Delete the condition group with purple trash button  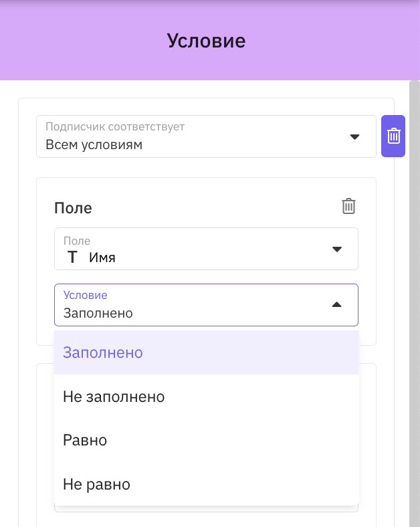pos(393,136)
